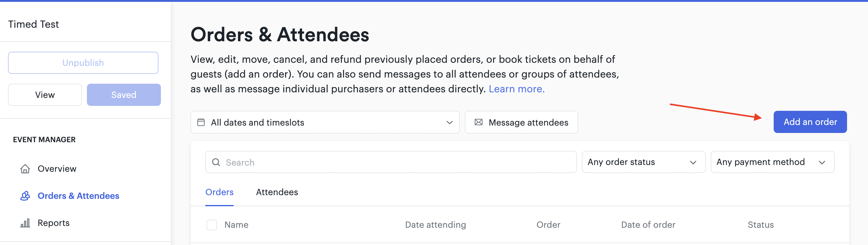Open the Learn more link
The image size is (868, 245).
(x=517, y=89)
